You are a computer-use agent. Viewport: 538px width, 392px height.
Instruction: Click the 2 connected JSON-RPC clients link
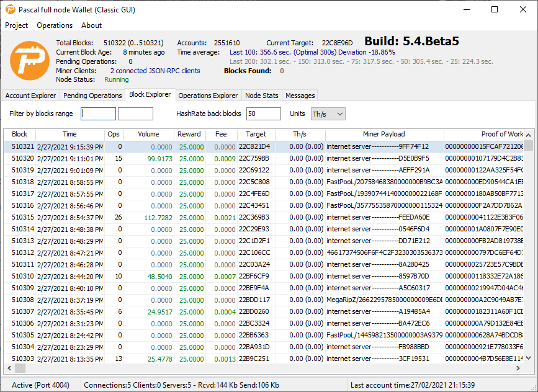pos(155,71)
